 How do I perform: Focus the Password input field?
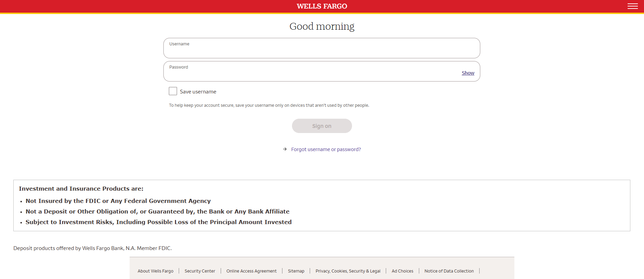pyautogui.click(x=322, y=71)
